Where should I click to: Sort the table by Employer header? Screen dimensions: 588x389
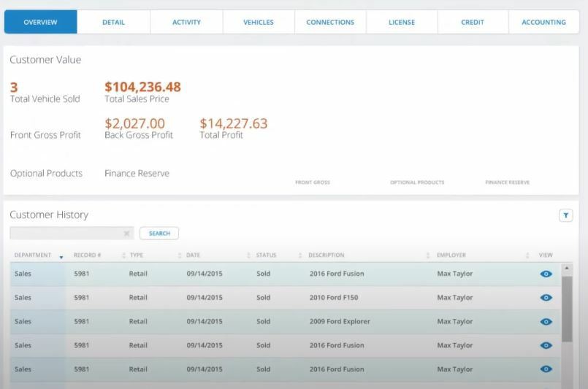point(451,255)
